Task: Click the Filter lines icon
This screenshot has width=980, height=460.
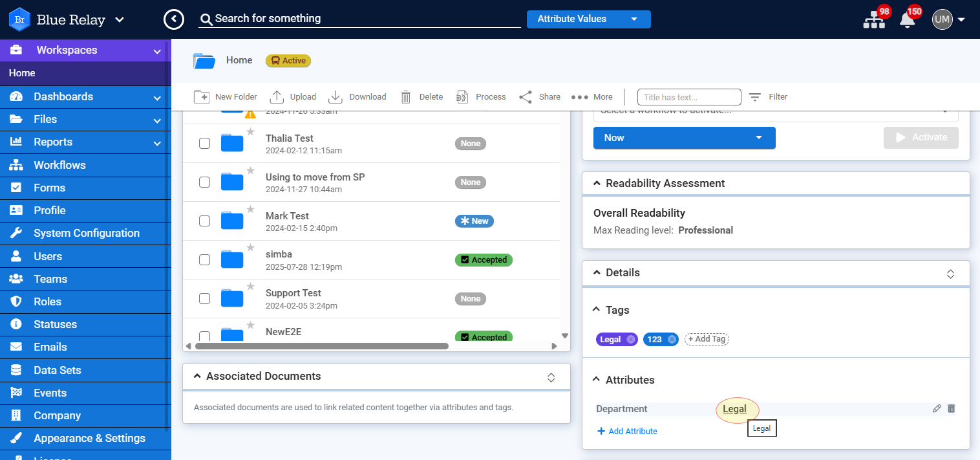Action: click(754, 97)
